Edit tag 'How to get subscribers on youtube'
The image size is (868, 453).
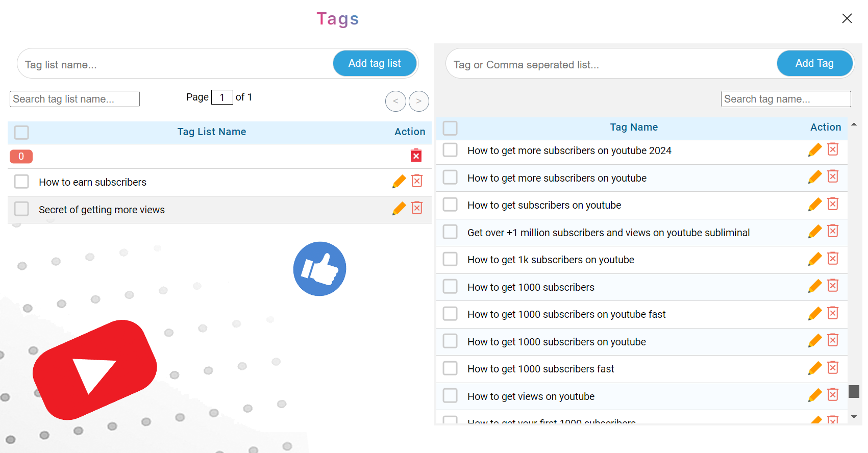[x=815, y=204]
